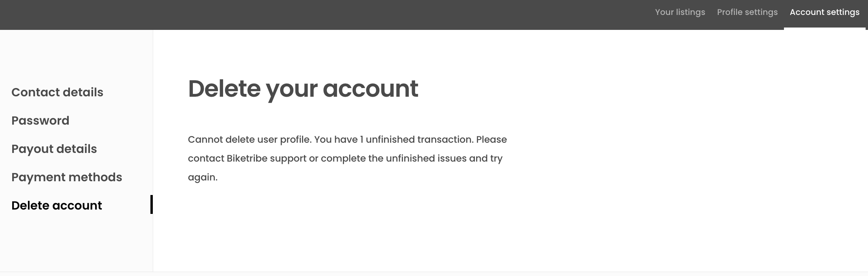Browse Your listings from the top bar
Image resolution: width=868 pixels, height=276 pixels.
(679, 12)
